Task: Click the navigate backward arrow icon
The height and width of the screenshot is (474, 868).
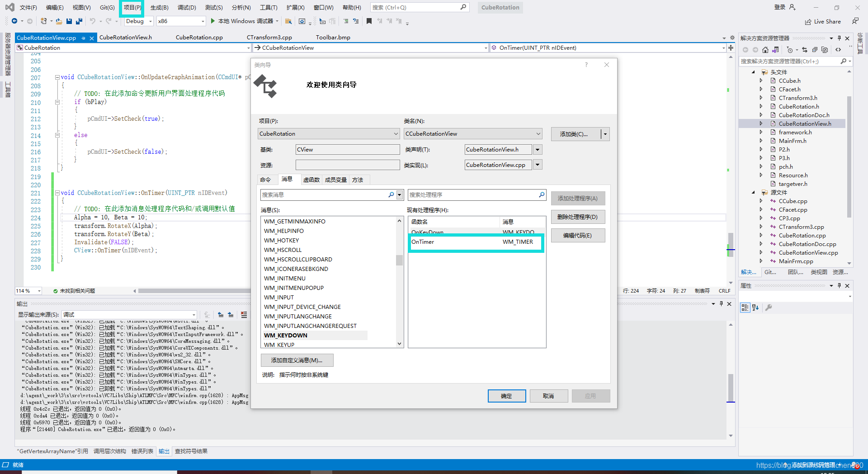Action: pyautogui.click(x=14, y=21)
